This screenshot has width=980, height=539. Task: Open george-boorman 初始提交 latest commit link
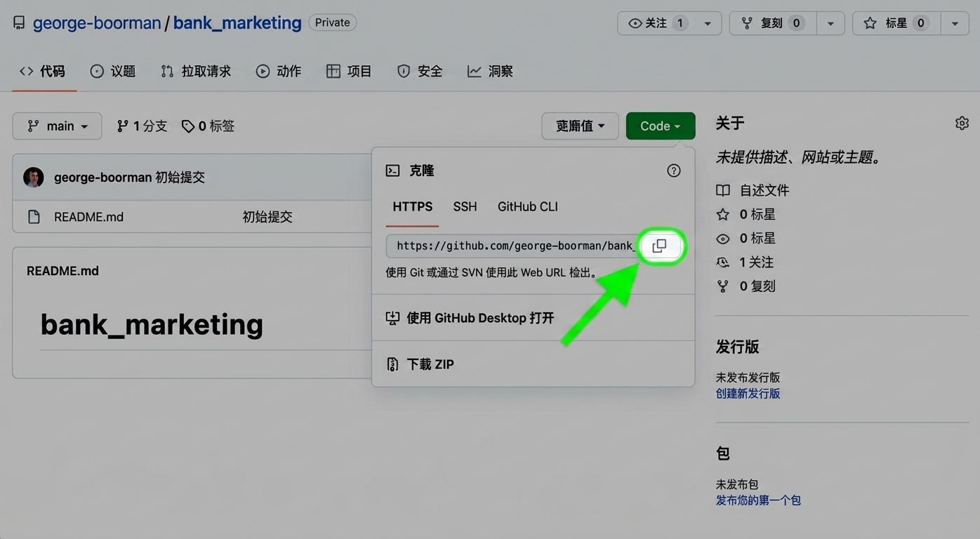pyautogui.click(x=180, y=178)
